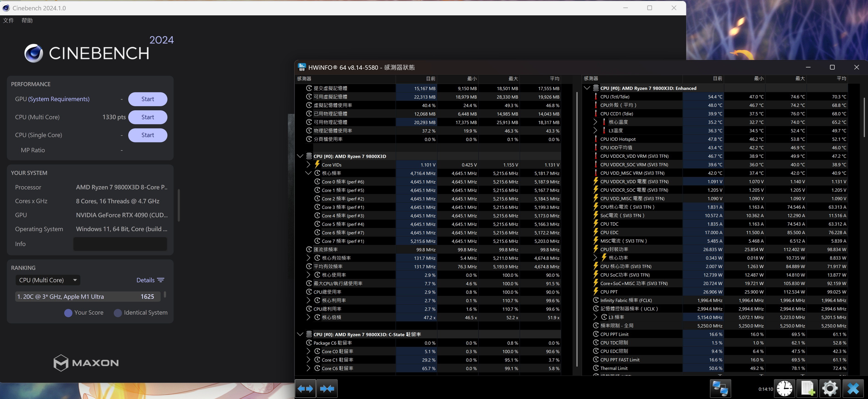
Task: Click the CPU EDC lightning icon
Action: [x=596, y=232]
